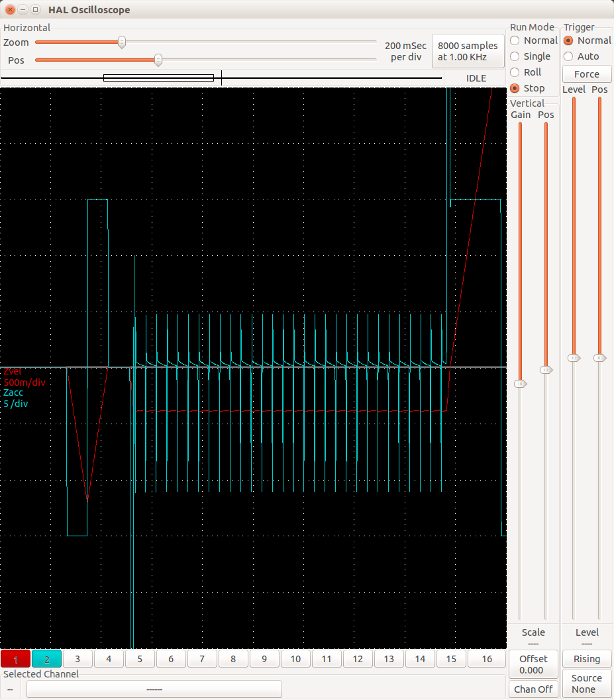Image resolution: width=614 pixels, height=700 pixels.
Task: Enable channel 11
Action: 327,659
